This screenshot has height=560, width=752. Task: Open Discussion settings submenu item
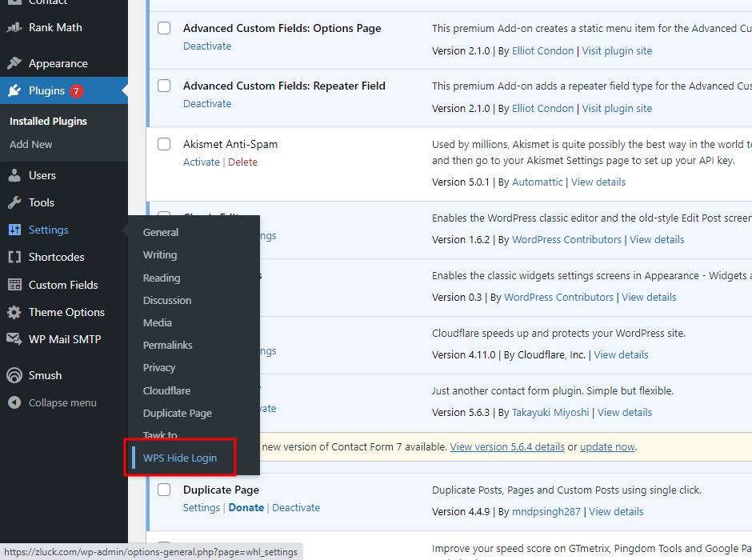coord(167,300)
